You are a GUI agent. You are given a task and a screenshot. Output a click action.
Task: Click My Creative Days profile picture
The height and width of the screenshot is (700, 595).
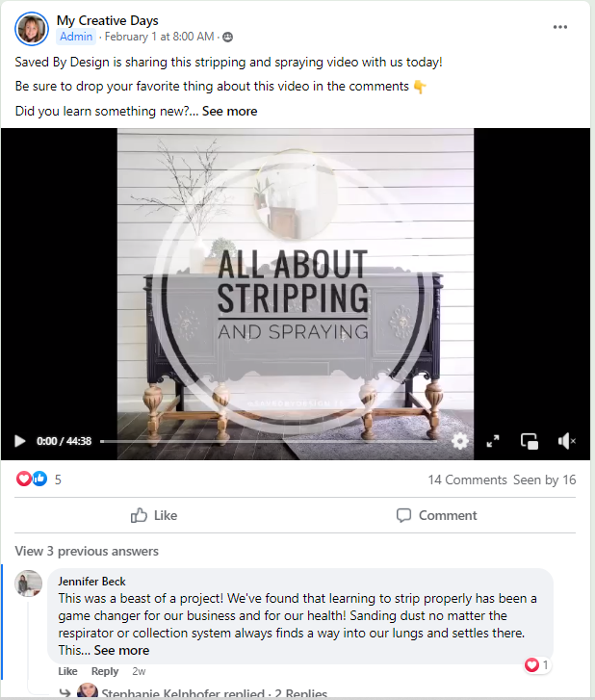tap(31, 29)
